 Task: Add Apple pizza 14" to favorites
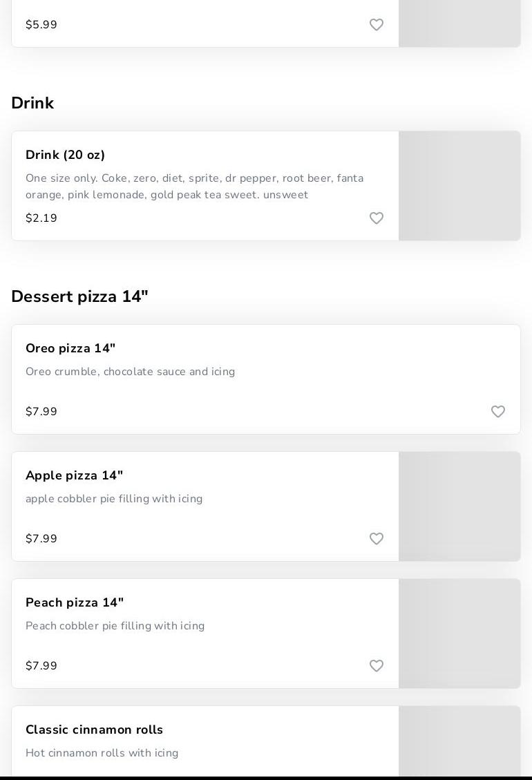(x=377, y=539)
